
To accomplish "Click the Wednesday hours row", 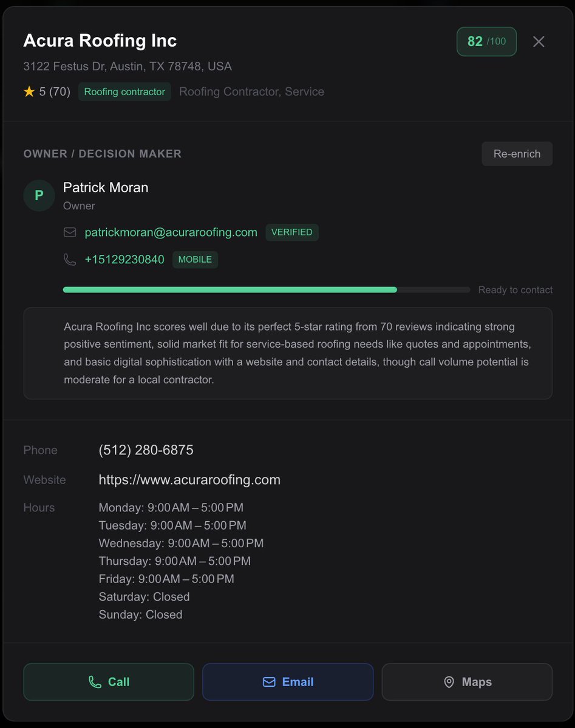I will [181, 543].
